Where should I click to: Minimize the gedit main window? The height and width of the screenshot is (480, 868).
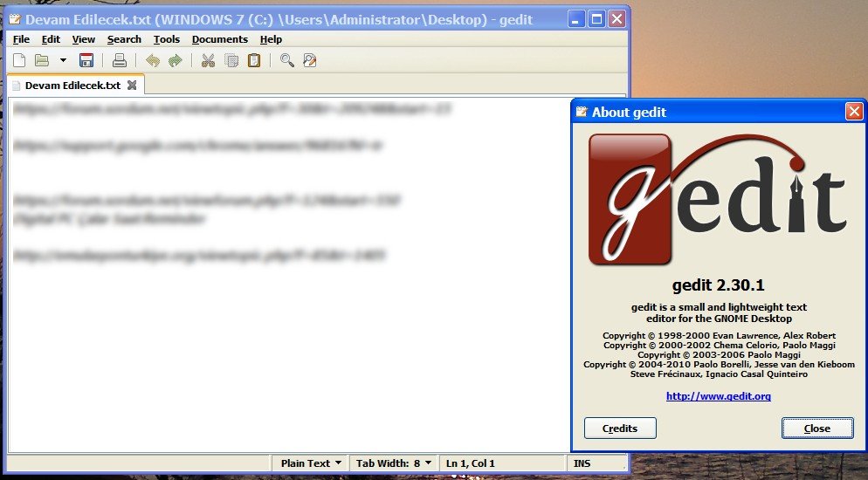coord(576,20)
